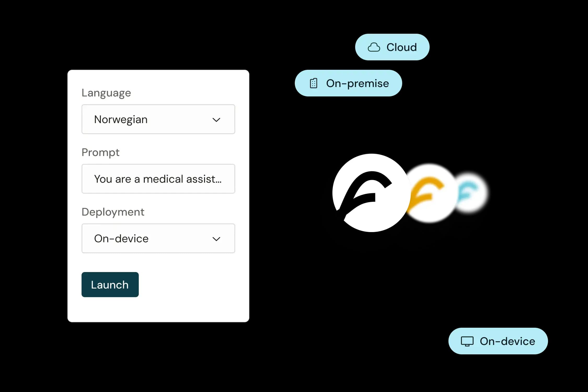Image resolution: width=588 pixels, height=392 pixels.
Task: Open the Deployment dropdown showing On-device
Action: [x=158, y=238]
